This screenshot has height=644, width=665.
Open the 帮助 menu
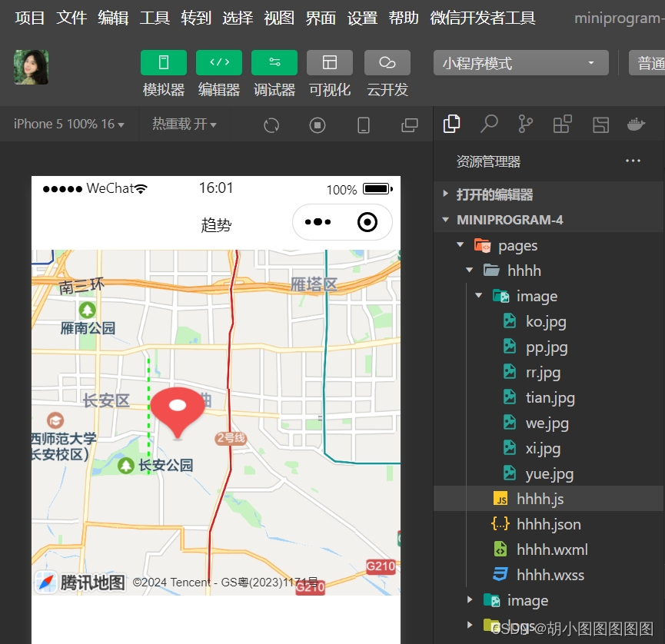(x=404, y=18)
